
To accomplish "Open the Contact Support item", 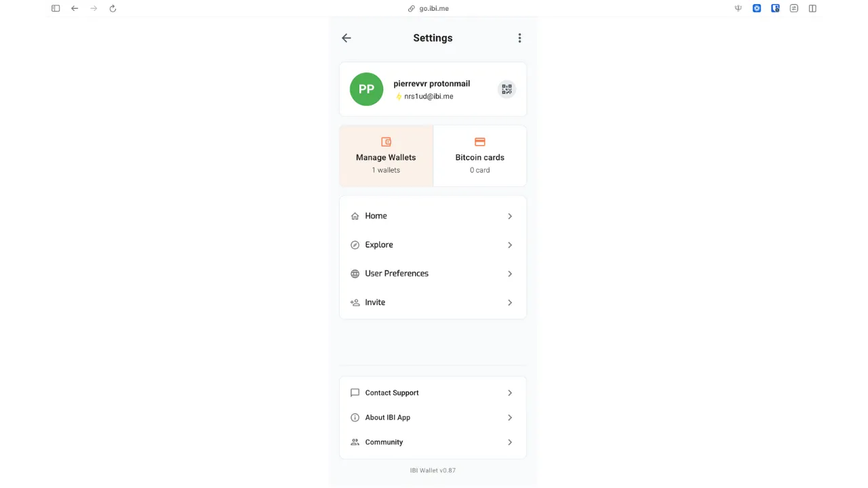I will coord(392,393).
